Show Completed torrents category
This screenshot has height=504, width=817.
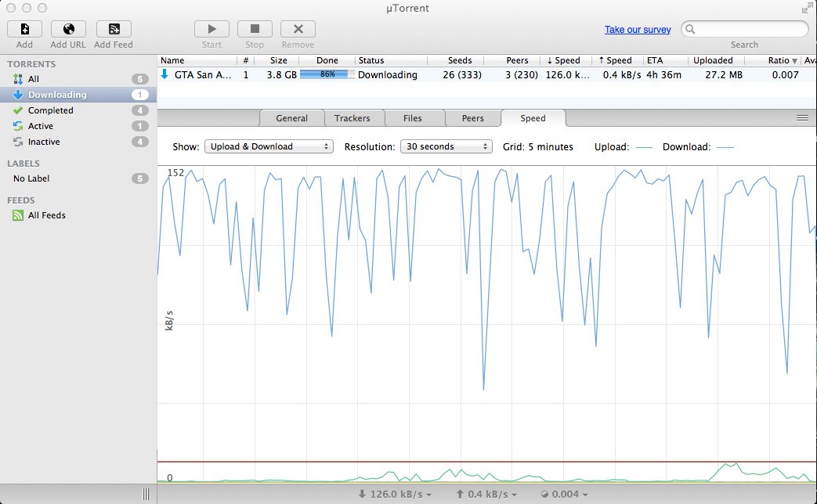point(78,110)
